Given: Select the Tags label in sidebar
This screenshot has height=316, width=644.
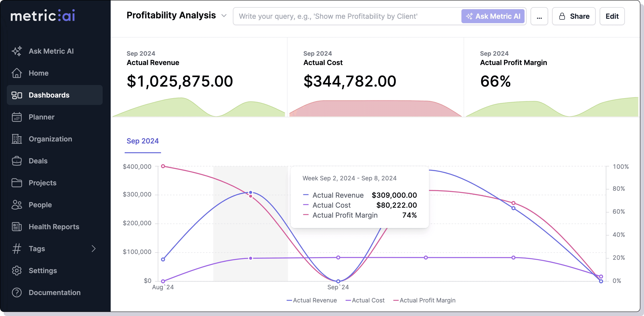Looking at the screenshot, I should point(37,249).
